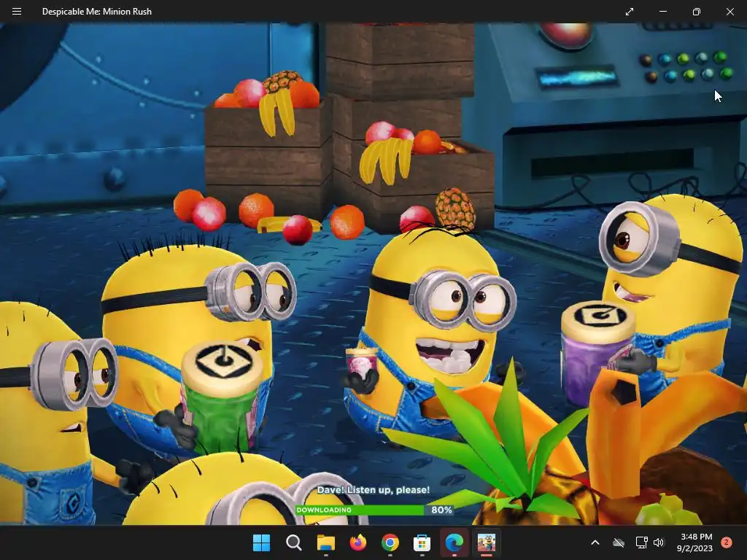747x560 pixels.
Task: Open the notification badge showing 2
Action: 727,542
